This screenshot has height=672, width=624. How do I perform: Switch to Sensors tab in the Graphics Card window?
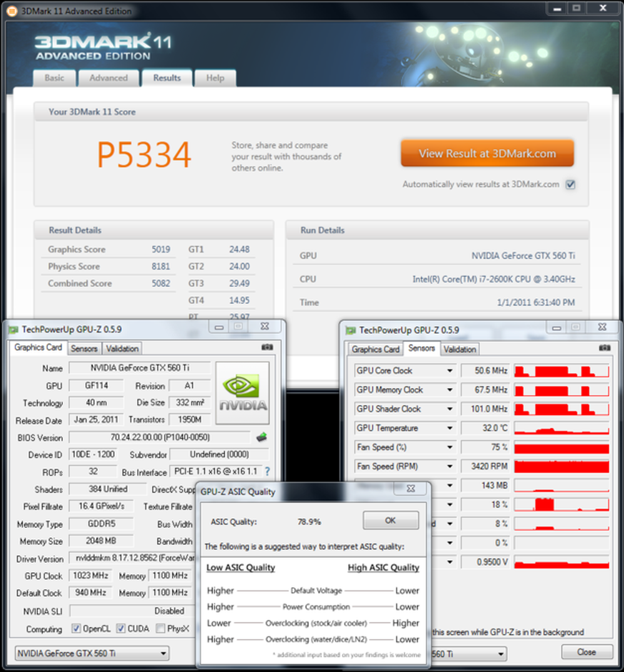click(84, 348)
